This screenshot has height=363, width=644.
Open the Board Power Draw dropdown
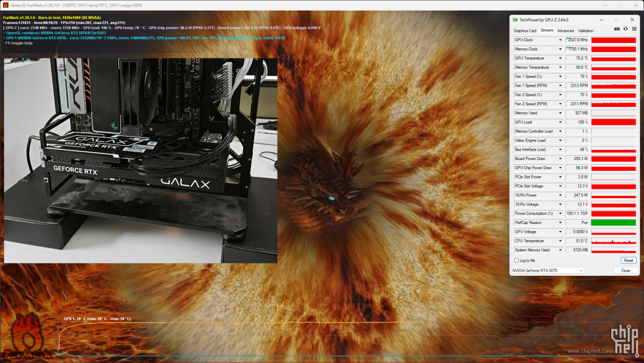(560, 158)
